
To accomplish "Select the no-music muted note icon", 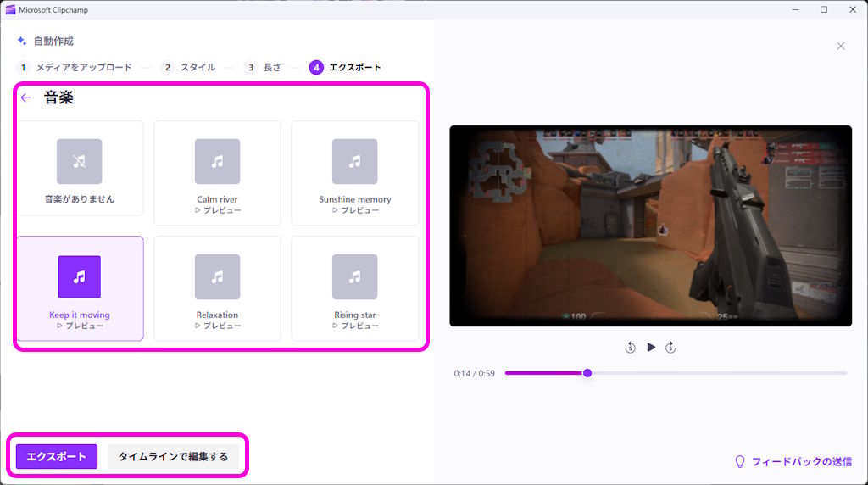I will point(79,161).
